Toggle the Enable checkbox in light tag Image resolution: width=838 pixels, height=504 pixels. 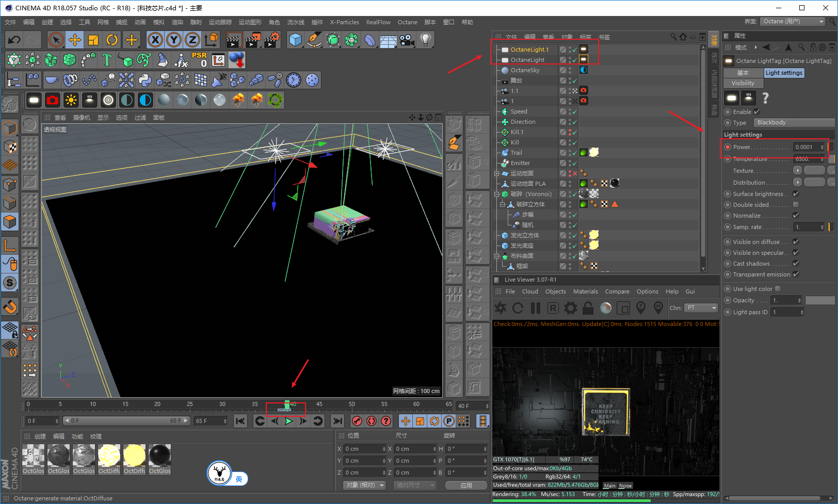[757, 112]
